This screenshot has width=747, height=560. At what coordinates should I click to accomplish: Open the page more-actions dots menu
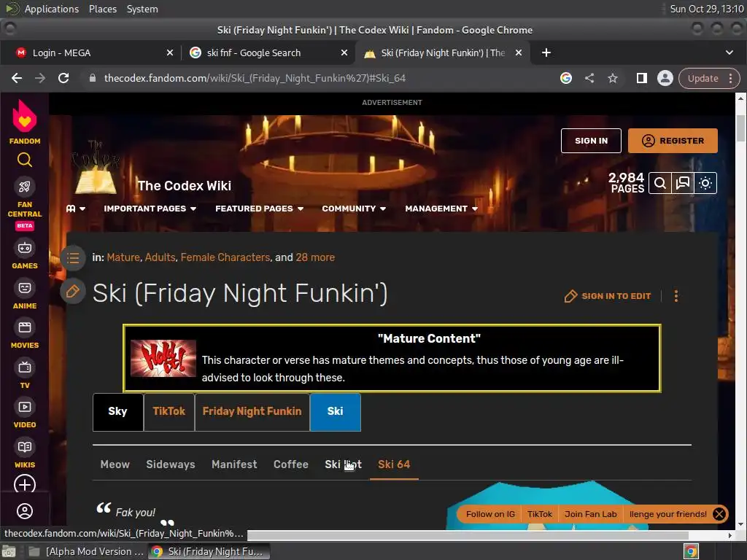(x=676, y=296)
